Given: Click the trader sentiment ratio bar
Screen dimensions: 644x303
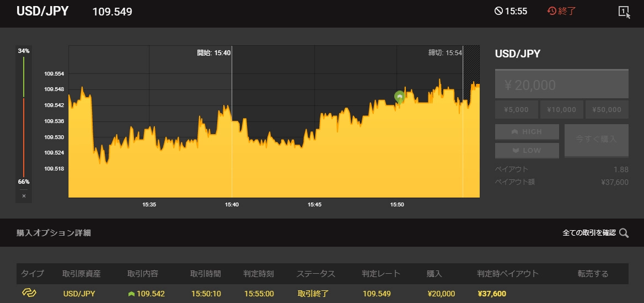Looking at the screenshot, I should point(24,116).
